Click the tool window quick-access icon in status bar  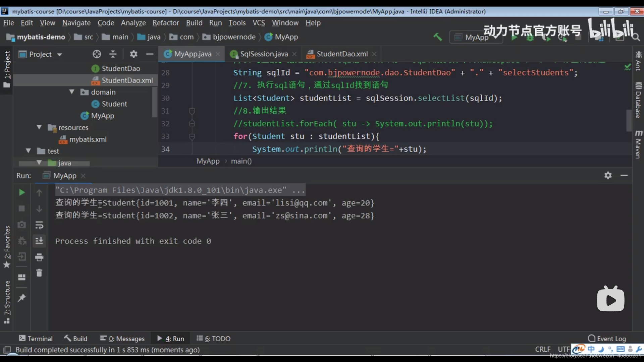[7, 350]
